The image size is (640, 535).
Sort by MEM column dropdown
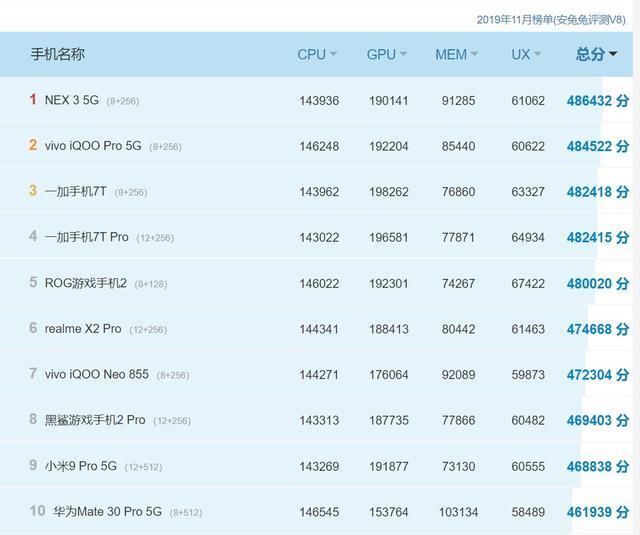point(456,54)
